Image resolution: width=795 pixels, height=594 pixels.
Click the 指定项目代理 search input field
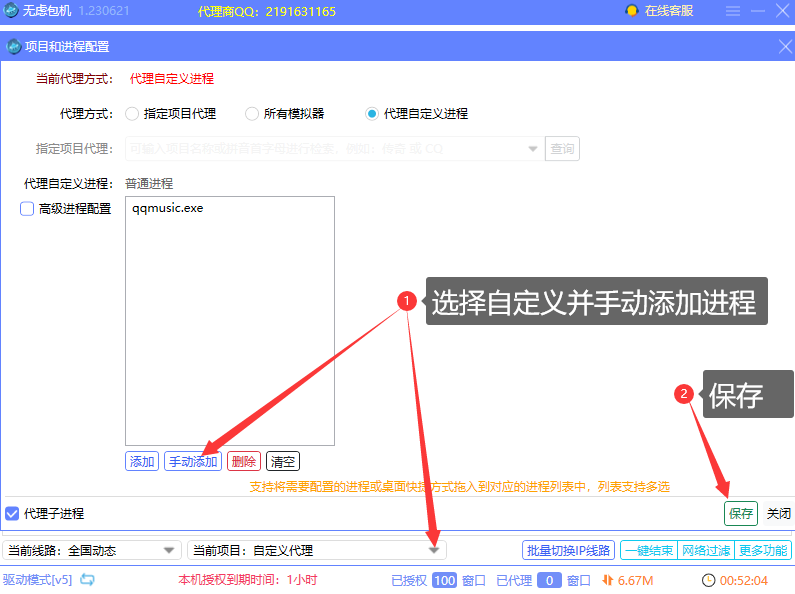335,148
